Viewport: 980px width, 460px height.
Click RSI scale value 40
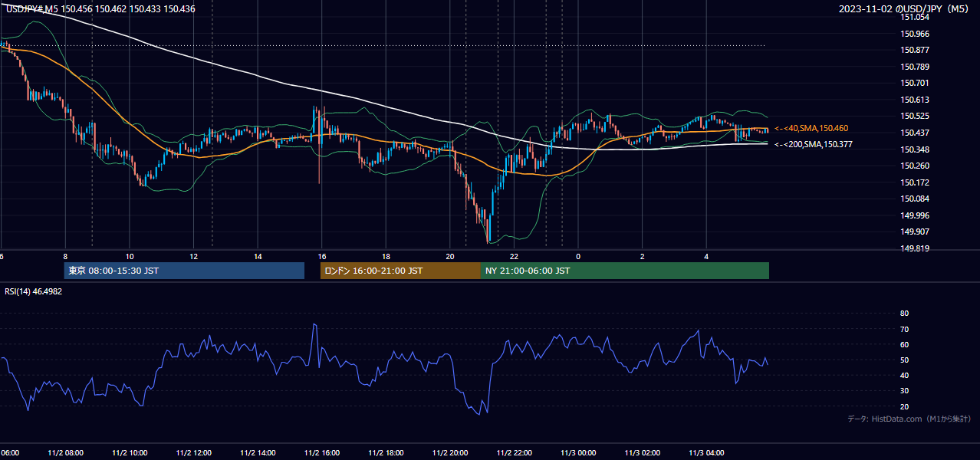904,375
